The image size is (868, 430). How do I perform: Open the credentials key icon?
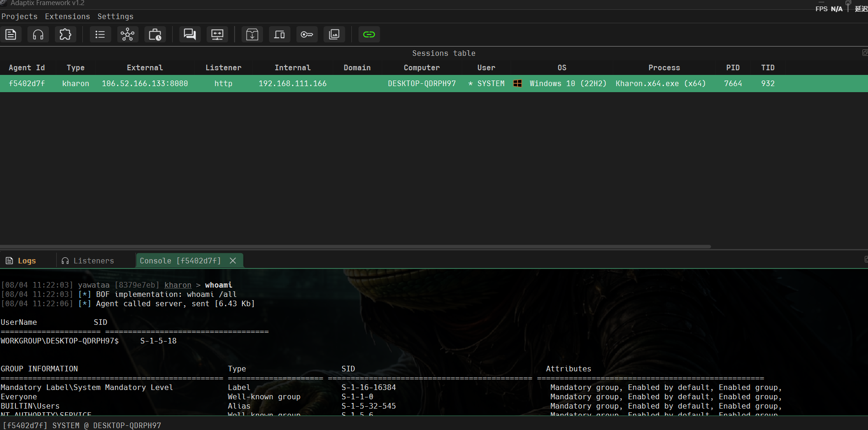click(x=307, y=34)
